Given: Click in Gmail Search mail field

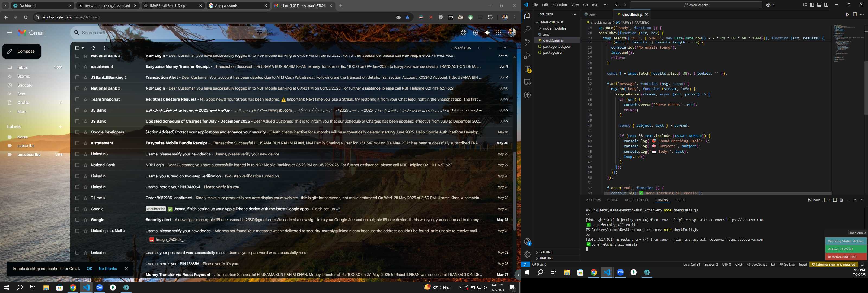Looking at the screenshot, I should click(x=168, y=33).
